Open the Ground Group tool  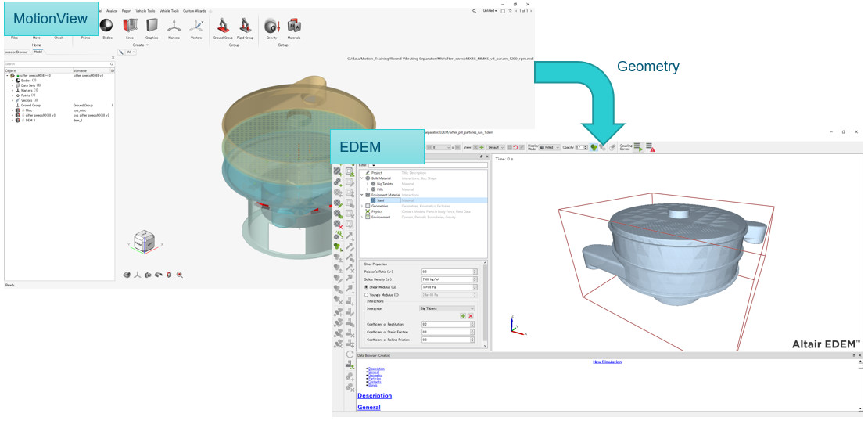coord(223,27)
